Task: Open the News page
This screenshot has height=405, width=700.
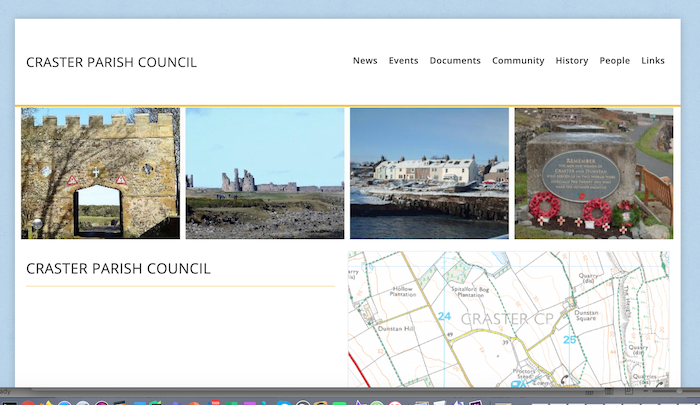Action: point(365,61)
